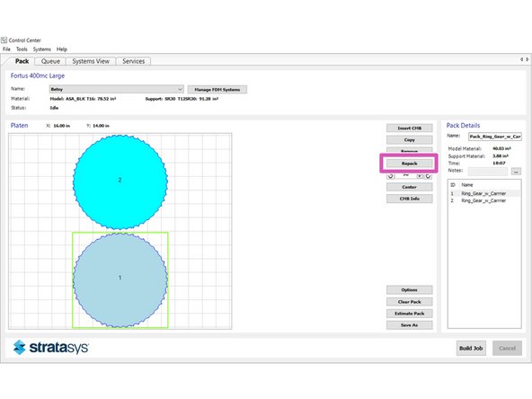Click the Center button

coord(410,187)
